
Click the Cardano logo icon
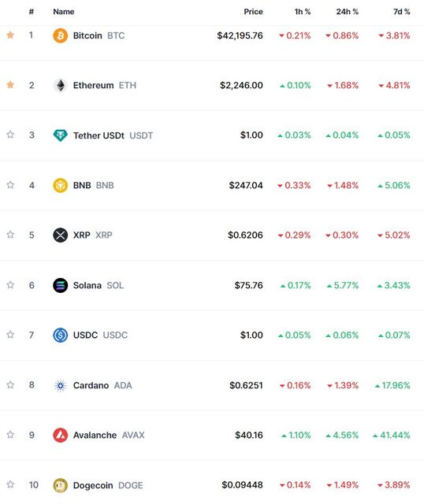point(60,385)
